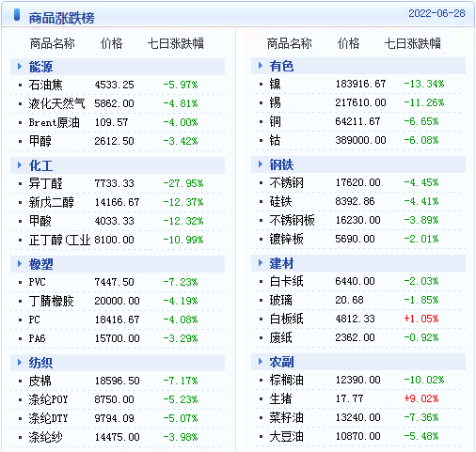Click 玻璃 price 20.68
The width and height of the screenshot is (476, 452).
point(349,300)
